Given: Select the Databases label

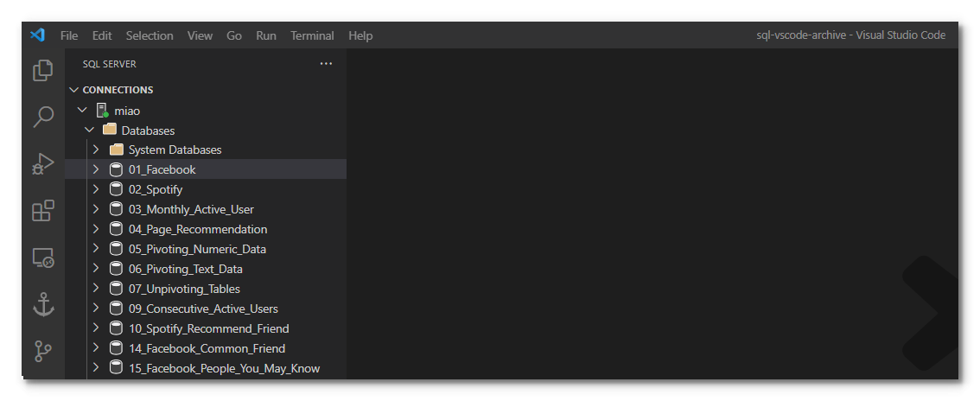Looking at the screenshot, I should (x=148, y=130).
